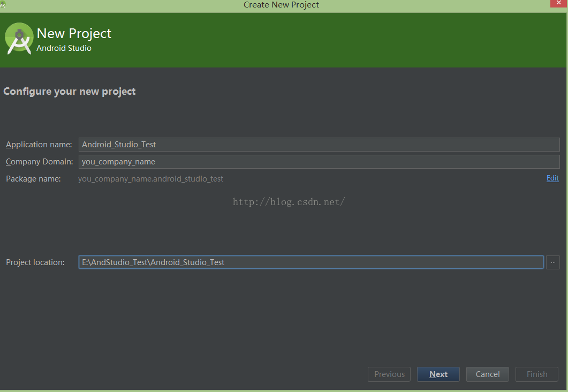The width and height of the screenshot is (568, 392).
Task: Click the New Project header title
Action: (74, 33)
